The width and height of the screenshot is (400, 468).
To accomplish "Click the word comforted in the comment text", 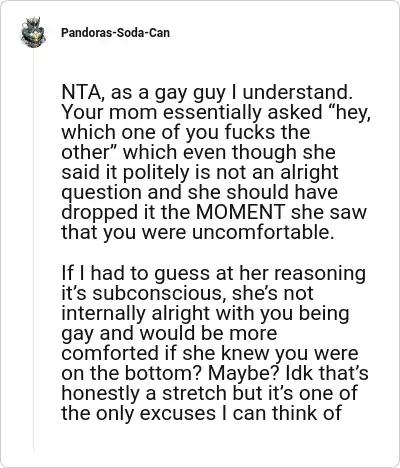I will coord(110,353).
